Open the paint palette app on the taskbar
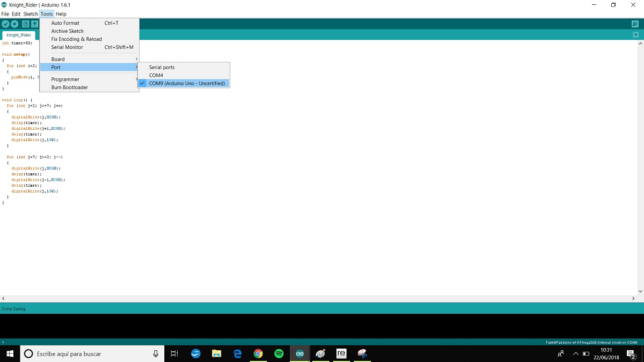The image size is (644, 362). click(x=320, y=353)
